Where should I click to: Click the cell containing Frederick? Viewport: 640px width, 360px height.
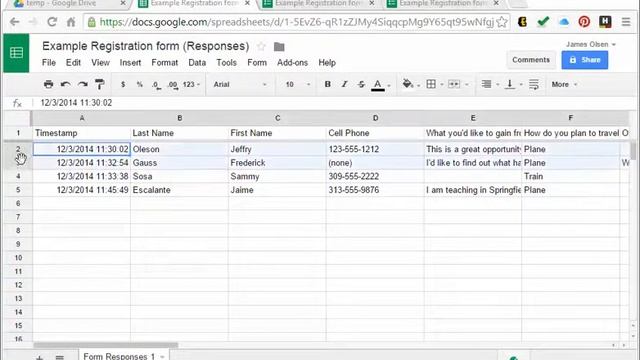point(277,163)
